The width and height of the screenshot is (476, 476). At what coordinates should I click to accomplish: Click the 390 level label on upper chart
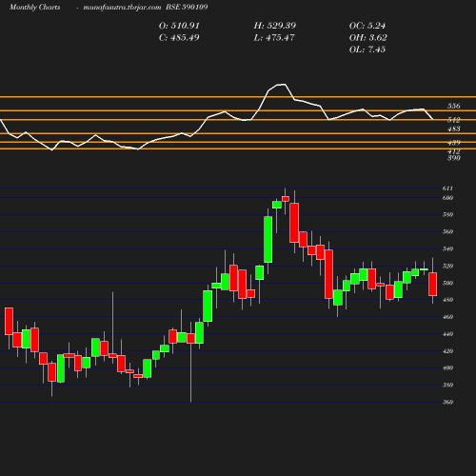pyautogui.click(x=453, y=158)
